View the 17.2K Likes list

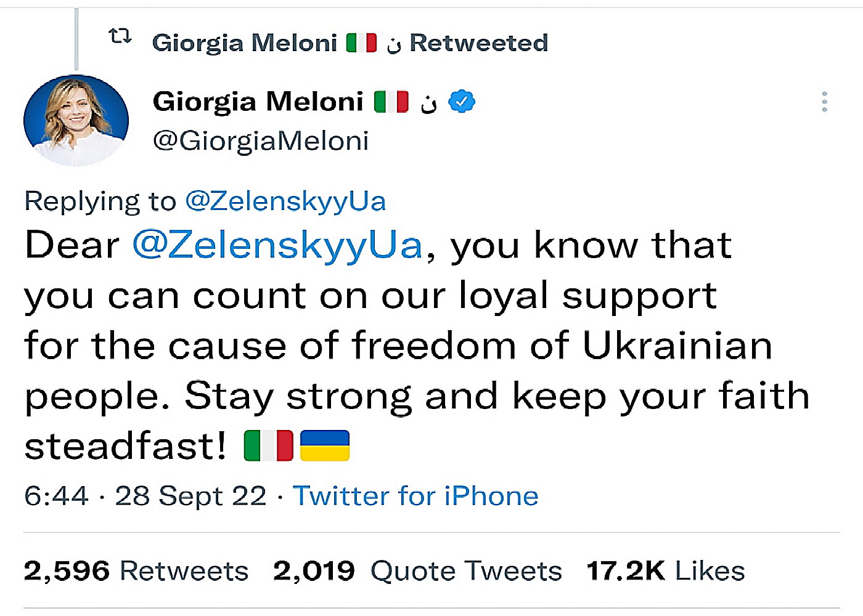tap(666, 571)
